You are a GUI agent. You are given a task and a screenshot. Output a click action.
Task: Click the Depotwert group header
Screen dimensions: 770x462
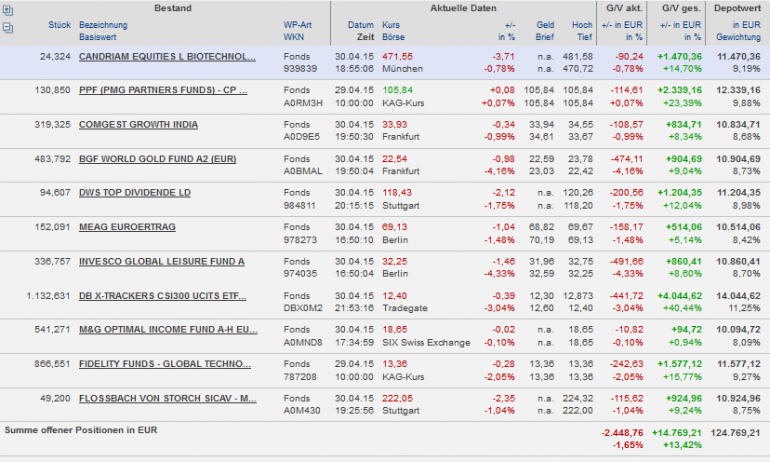tap(738, 8)
